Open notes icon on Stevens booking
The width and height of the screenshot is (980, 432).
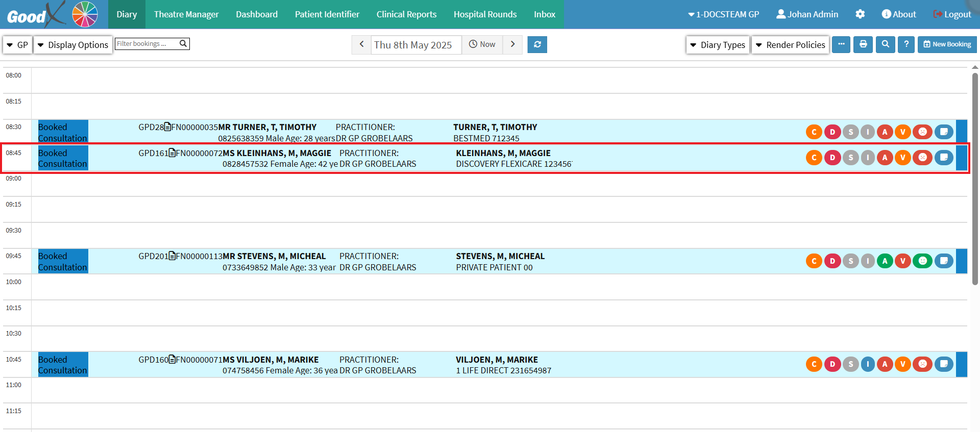click(x=944, y=261)
